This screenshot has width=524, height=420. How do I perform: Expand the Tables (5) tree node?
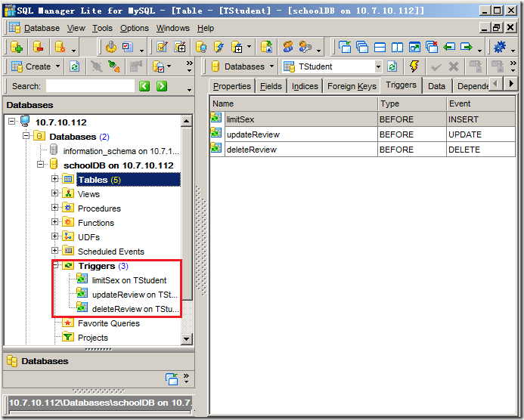tap(54, 178)
